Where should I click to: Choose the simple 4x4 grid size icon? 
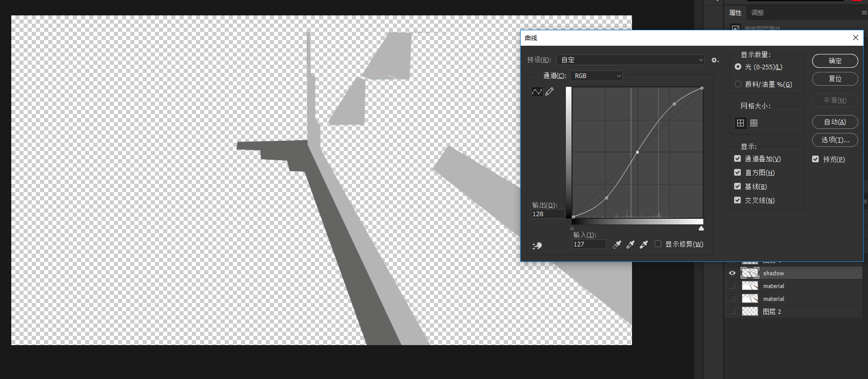(x=740, y=123)
